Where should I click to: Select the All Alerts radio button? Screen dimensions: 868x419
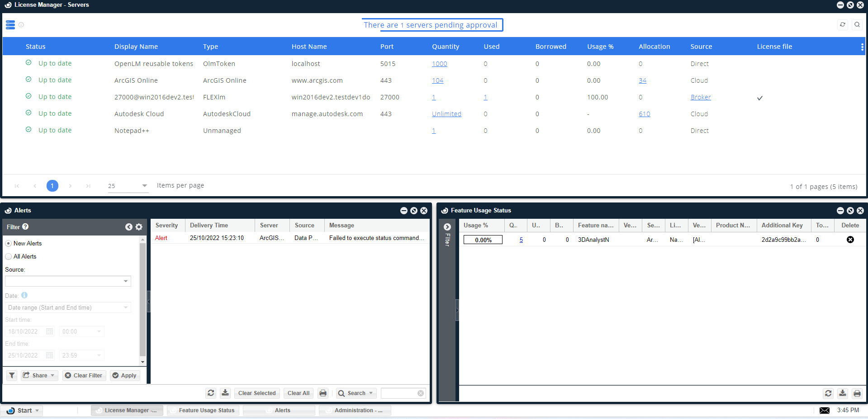point(8,256)
